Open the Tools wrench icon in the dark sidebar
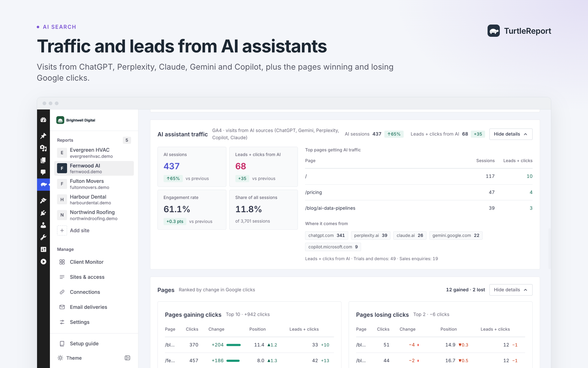Viewport: 588px width, 368px height. point(43,237)
